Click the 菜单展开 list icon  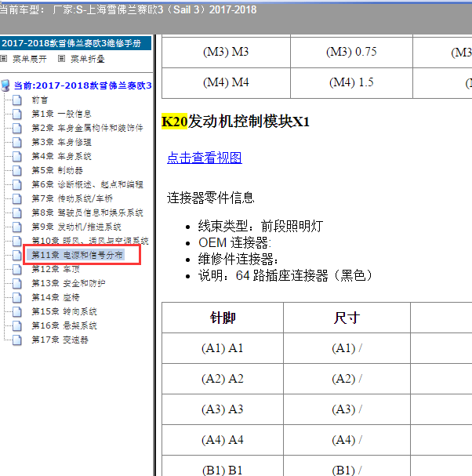click(4, 59)
